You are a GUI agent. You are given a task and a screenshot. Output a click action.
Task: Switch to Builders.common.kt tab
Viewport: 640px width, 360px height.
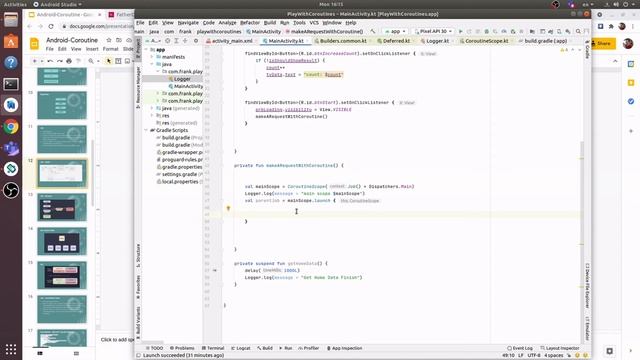coord(343,41)
